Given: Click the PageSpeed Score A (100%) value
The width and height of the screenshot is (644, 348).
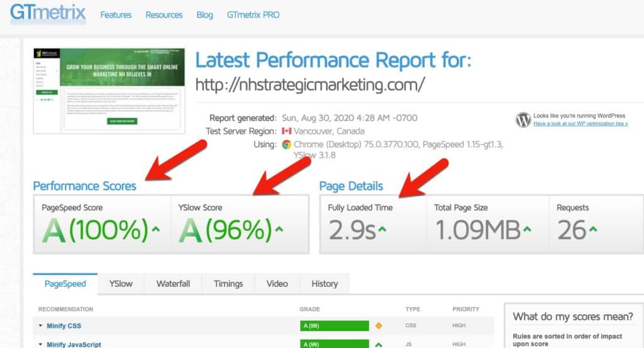Looking at the screenshot, I should [x=96, y=230].
